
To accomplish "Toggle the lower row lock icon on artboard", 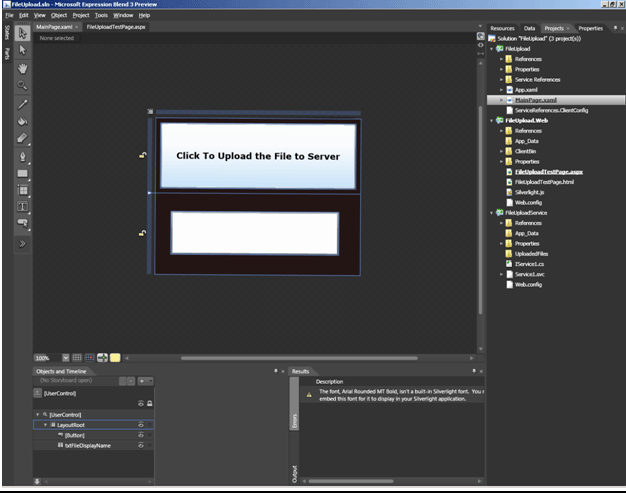I will (x=143, y=233).
